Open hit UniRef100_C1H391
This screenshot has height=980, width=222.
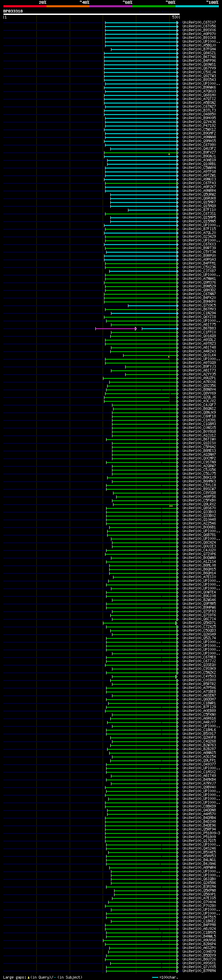199,420
